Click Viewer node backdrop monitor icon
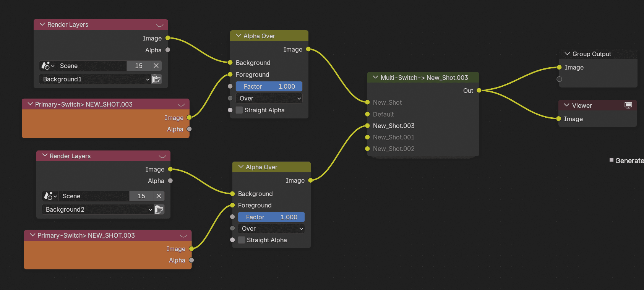 (x=628, y=105)
